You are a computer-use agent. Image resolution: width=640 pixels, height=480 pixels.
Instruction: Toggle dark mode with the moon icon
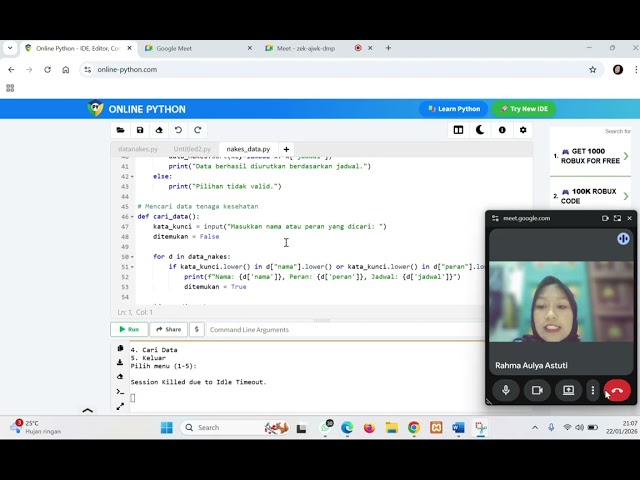(480, 130)
